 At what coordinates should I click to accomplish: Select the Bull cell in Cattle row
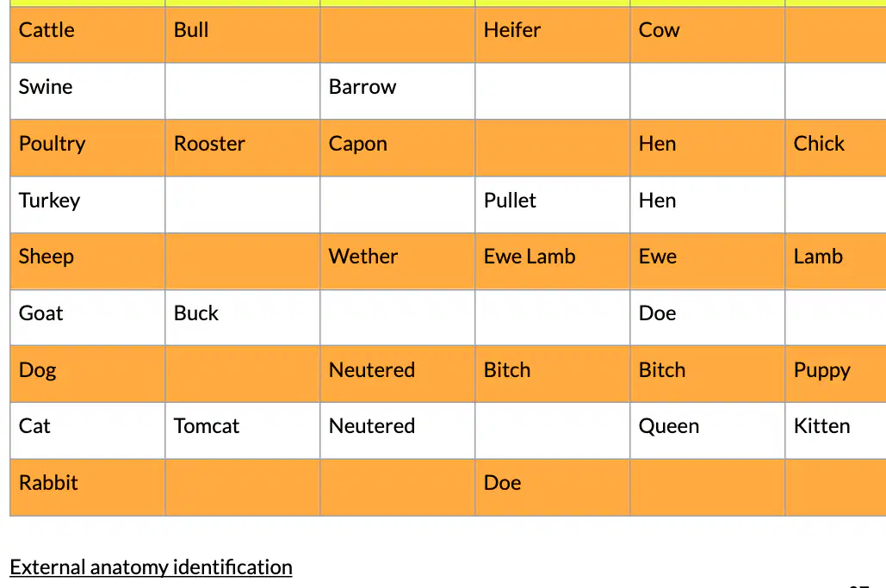click(243, 34)
